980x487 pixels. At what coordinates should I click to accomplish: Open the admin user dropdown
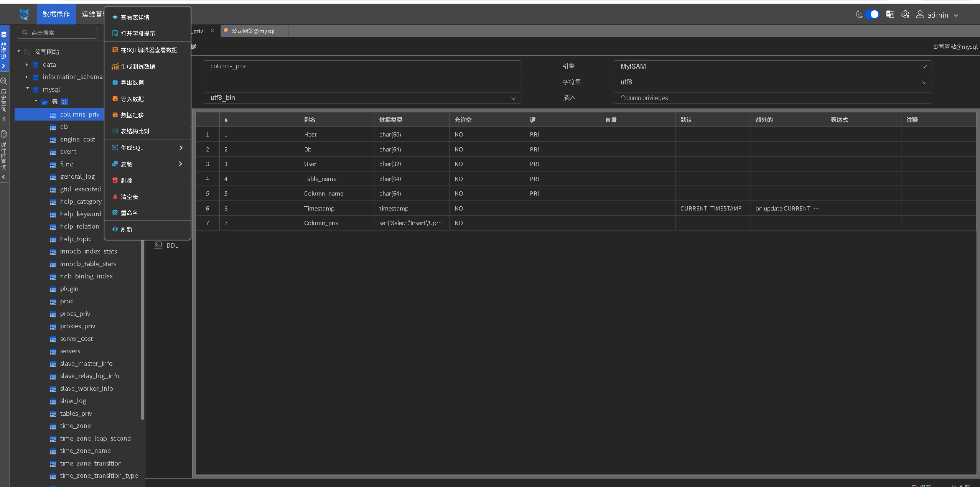(x=937, y=15)
